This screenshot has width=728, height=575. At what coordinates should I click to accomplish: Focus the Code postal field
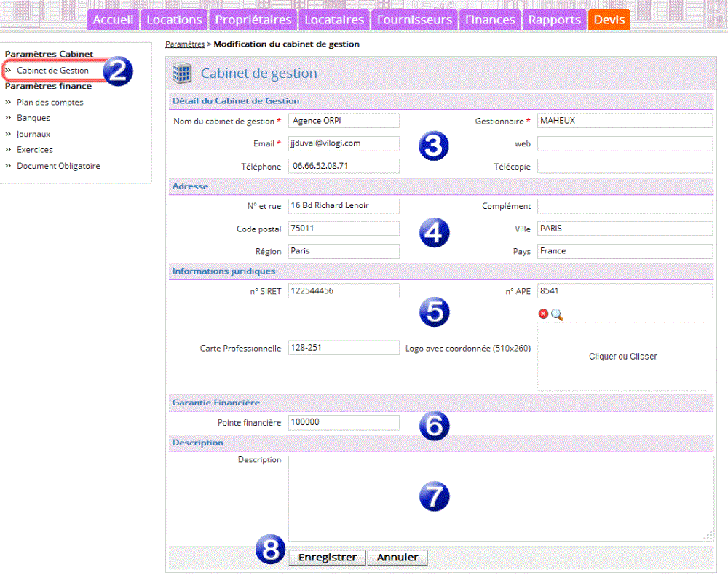(344, 229)
